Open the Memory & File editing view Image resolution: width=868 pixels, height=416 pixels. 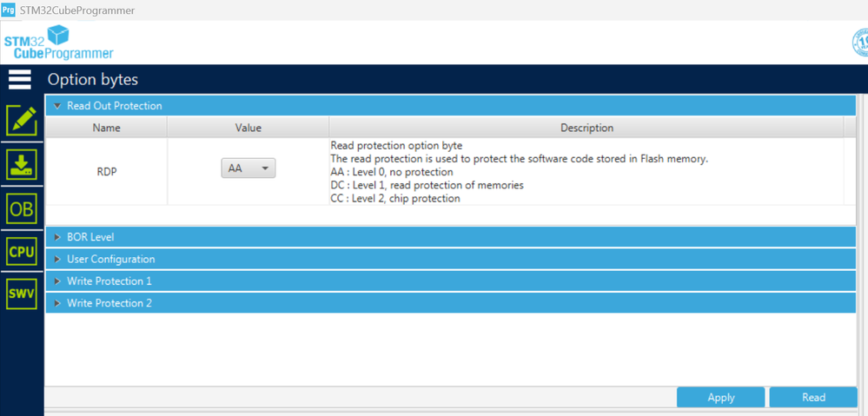tap(22, 121)
